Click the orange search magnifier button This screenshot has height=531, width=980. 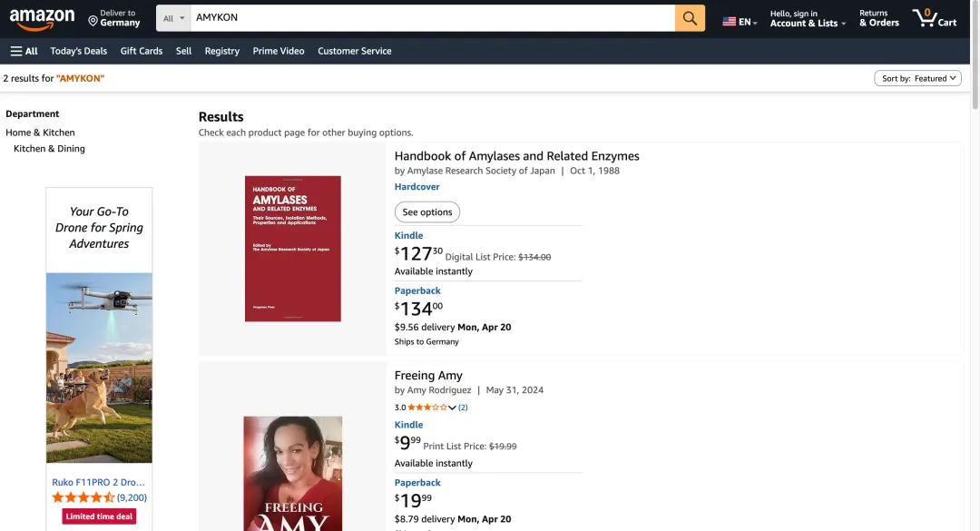tap(690, 18)
